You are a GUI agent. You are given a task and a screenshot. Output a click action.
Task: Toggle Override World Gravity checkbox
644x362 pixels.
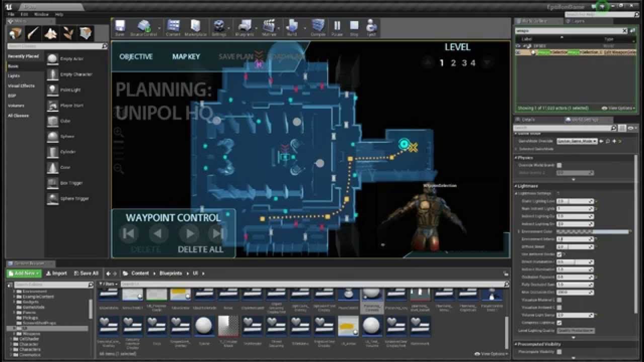(559, 165)
